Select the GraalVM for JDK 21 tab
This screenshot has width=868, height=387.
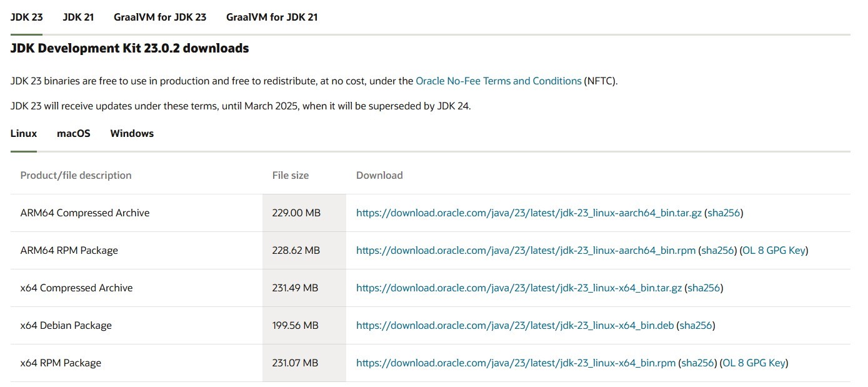click(272, 17)
